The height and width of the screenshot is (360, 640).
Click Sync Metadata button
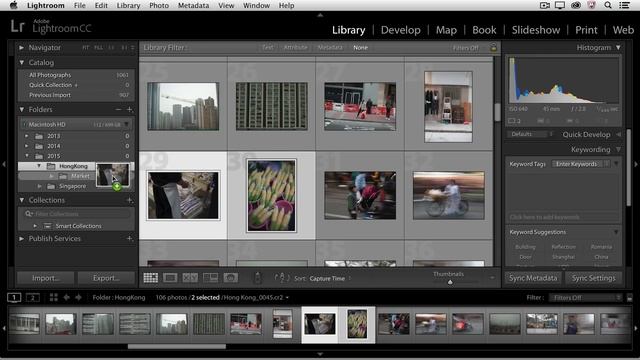click(533, 278)
